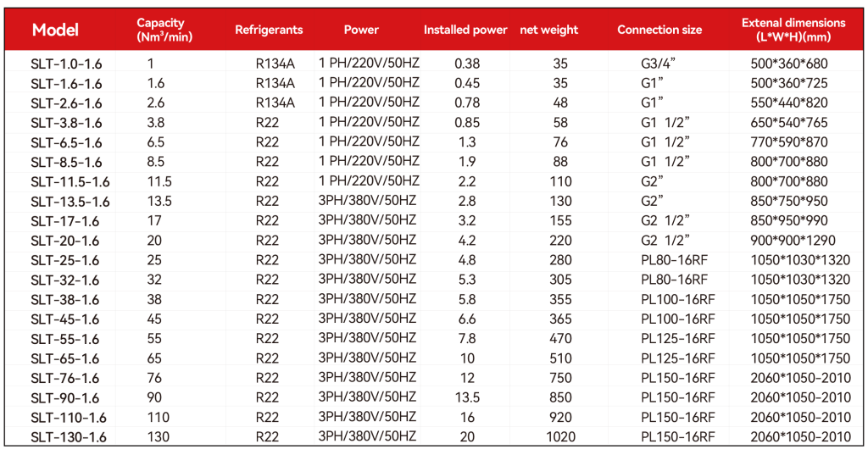Click the SLT-25-1.6 model cell

coord(65,260)
